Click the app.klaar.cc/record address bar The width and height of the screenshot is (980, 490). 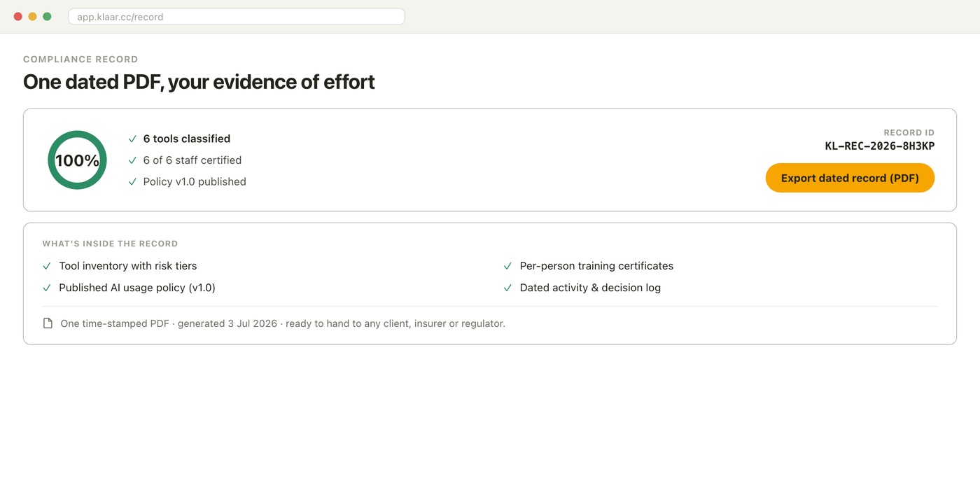click(237, 17)
